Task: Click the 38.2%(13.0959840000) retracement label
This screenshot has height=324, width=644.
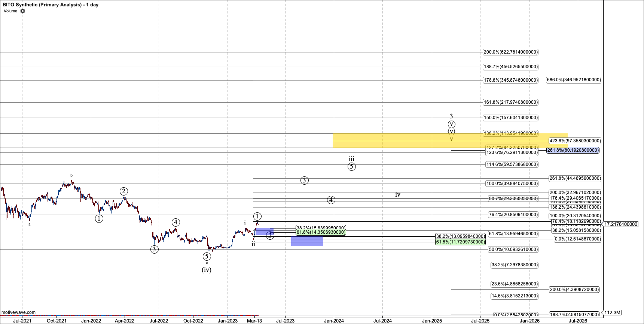Action: (461, 236)
